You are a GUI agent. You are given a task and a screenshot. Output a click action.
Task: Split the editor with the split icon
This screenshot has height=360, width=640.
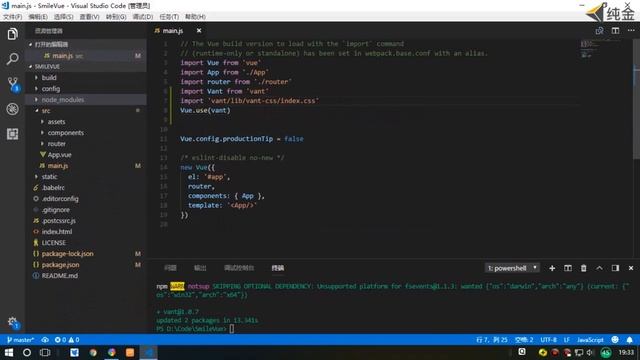pos(616,31)
